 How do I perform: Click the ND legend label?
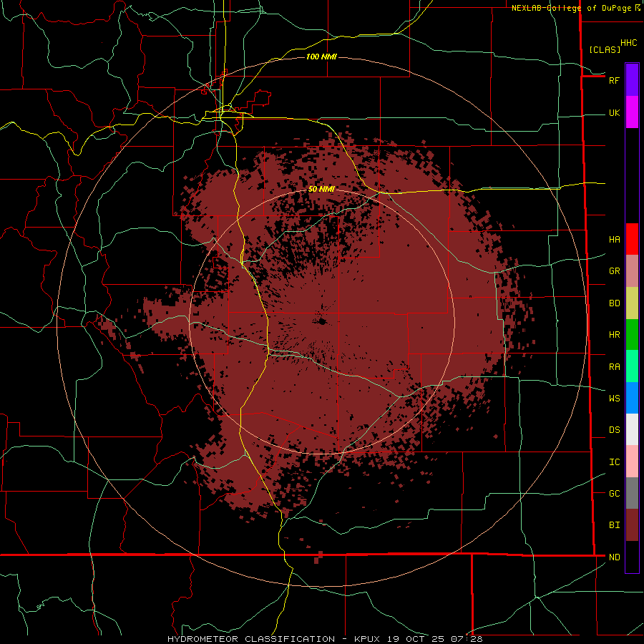[x=614, y=557]
